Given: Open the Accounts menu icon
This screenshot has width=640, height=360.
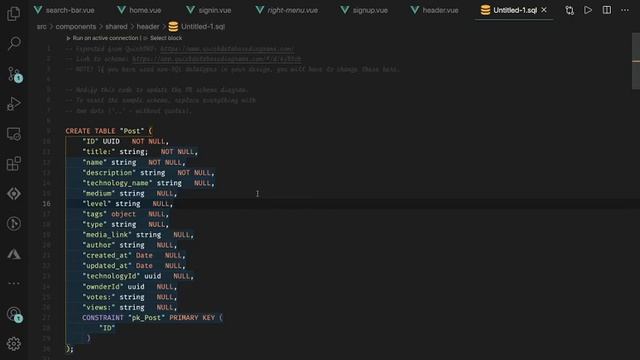Looking at the screenshot, I should (14, 314).
